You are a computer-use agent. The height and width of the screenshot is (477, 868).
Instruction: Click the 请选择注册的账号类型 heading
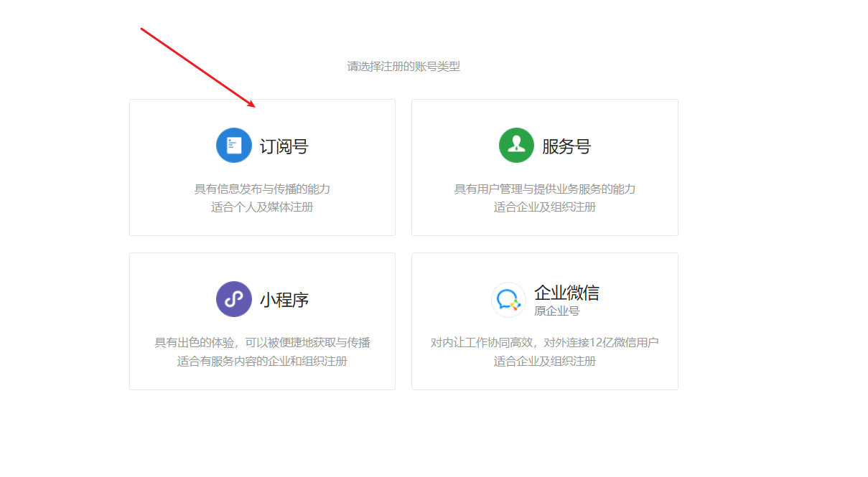pos(403,67)
